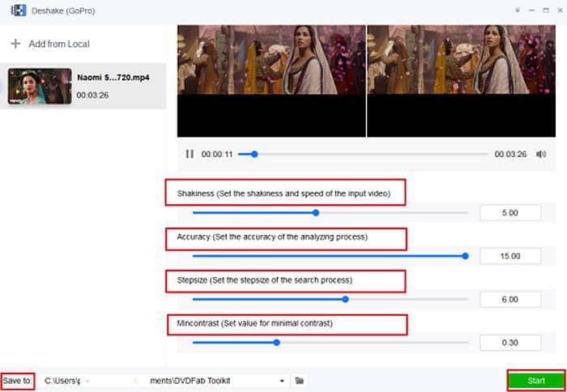Click the Shakiness description label
The height and width of the screenshot is (392, 567).
(283, 194)
